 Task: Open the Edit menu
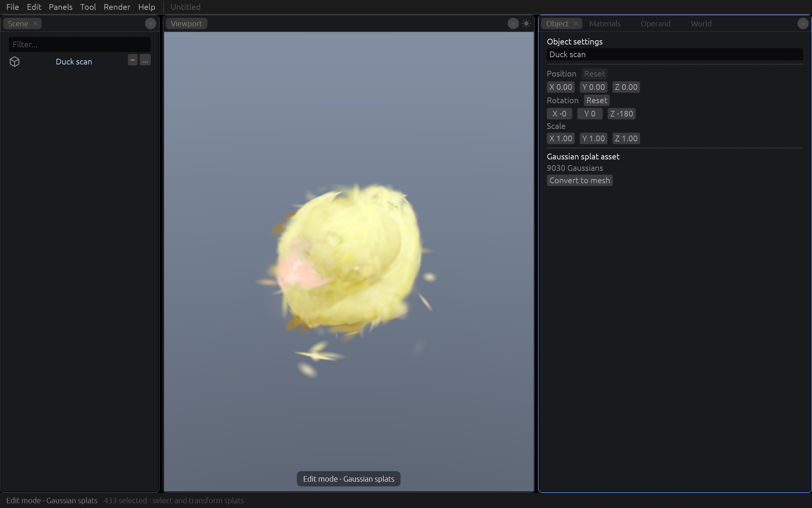(34, 7)
